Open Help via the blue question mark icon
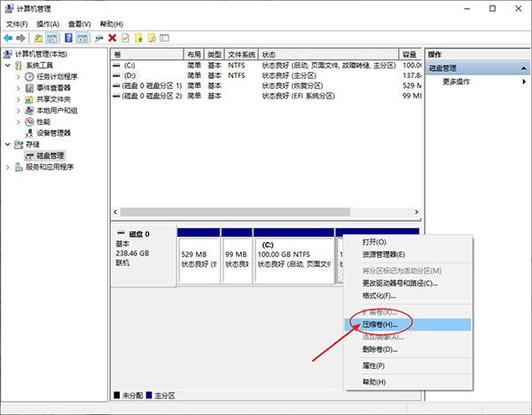 click(x=68, y=38)
